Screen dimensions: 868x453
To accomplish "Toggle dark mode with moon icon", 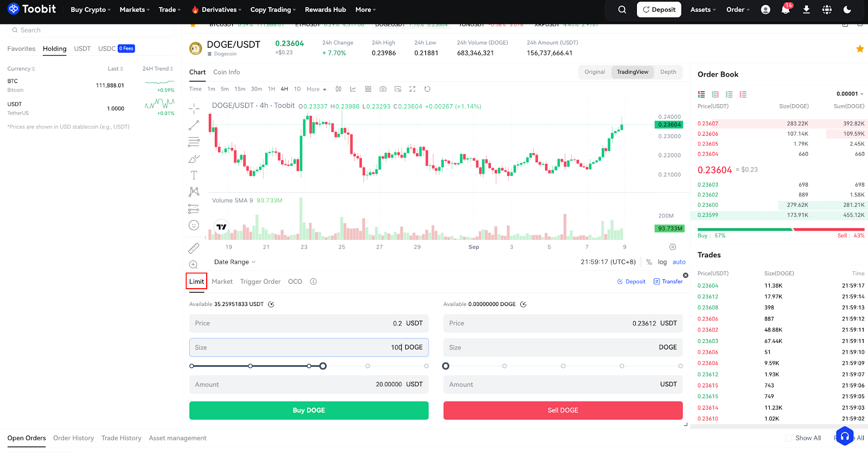I will pos(847,10).
